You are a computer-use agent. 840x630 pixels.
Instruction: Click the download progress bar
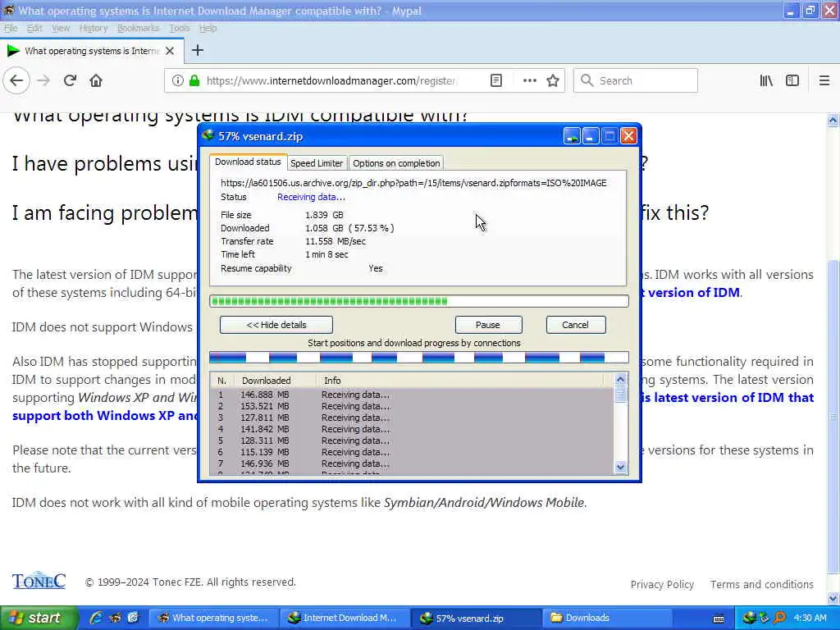coord(419,301)
